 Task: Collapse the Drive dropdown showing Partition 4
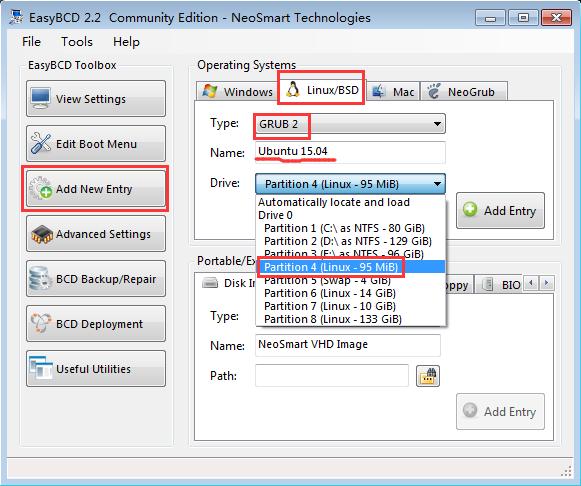[350, 184]
